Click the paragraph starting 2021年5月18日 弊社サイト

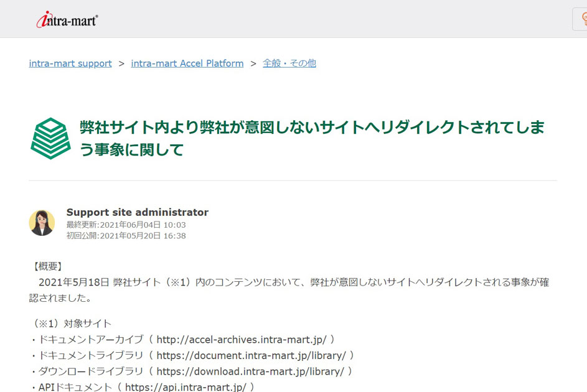click(x=289, y=290)
